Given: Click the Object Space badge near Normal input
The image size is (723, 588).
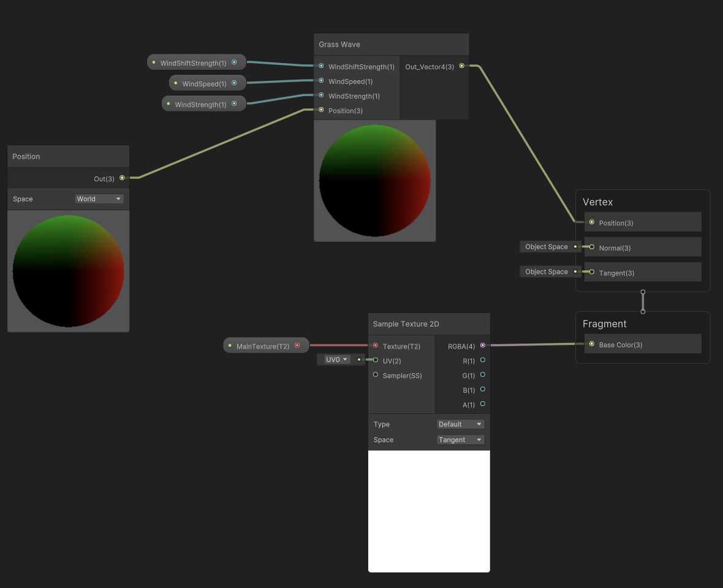Looking at the screenshot, I should pos(547,246).
